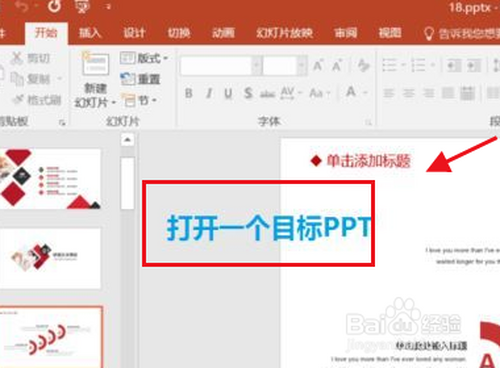The height and width of the screenshot is (368, 500).
Task: Switch to the Transitions (切换) tab
Action: (179, 33)
